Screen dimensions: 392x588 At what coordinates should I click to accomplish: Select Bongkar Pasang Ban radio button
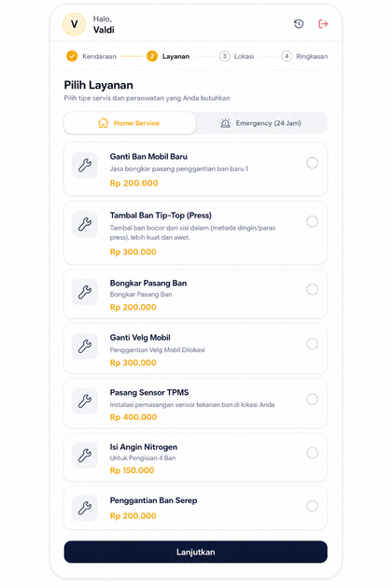(312, 289)
